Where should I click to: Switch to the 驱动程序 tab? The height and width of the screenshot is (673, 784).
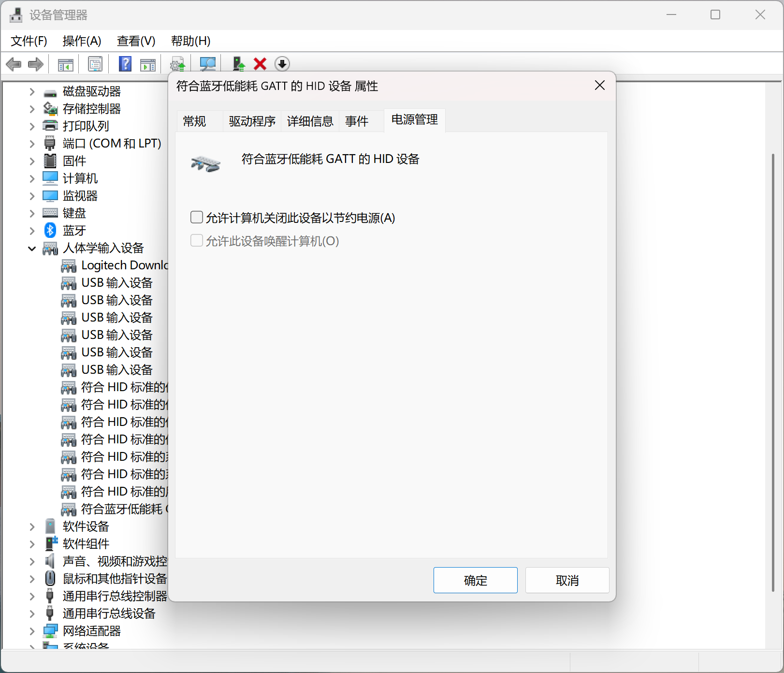point(252,121)
